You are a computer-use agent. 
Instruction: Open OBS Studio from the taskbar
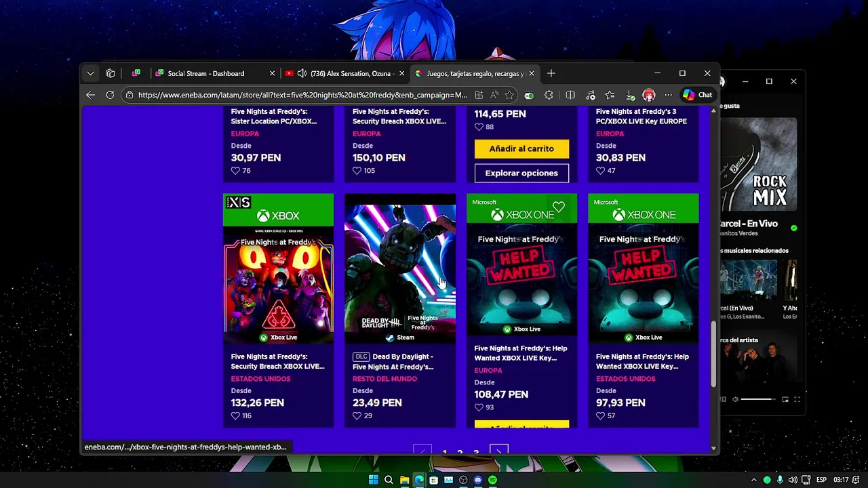point(463,480)
